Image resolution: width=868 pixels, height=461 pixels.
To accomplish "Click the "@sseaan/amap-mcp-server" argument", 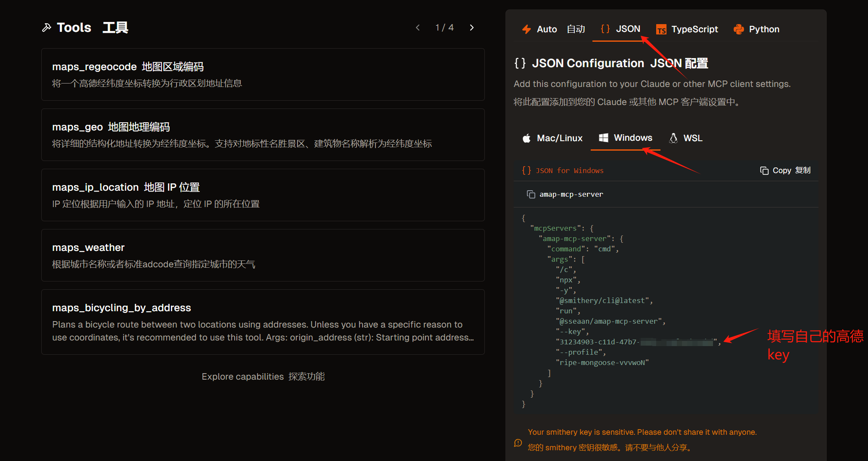I will [x=611, y=321].
